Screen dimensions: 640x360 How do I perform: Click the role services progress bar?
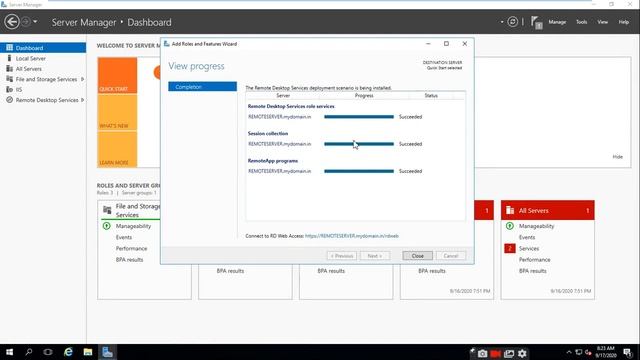(359, 117)
